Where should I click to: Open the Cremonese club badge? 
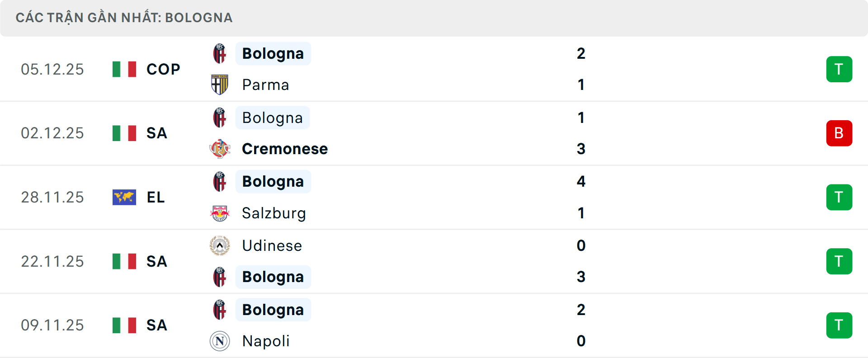pos(220,149)
